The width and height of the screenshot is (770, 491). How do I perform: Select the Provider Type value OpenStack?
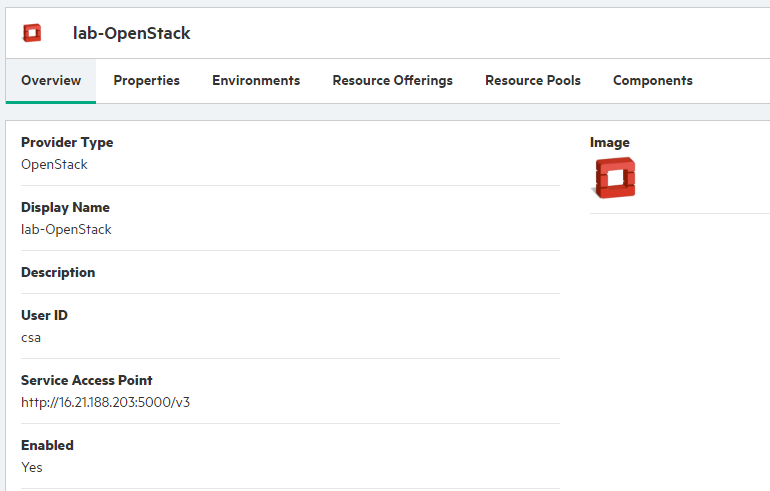pyautogui.click(x=54, y=164)
